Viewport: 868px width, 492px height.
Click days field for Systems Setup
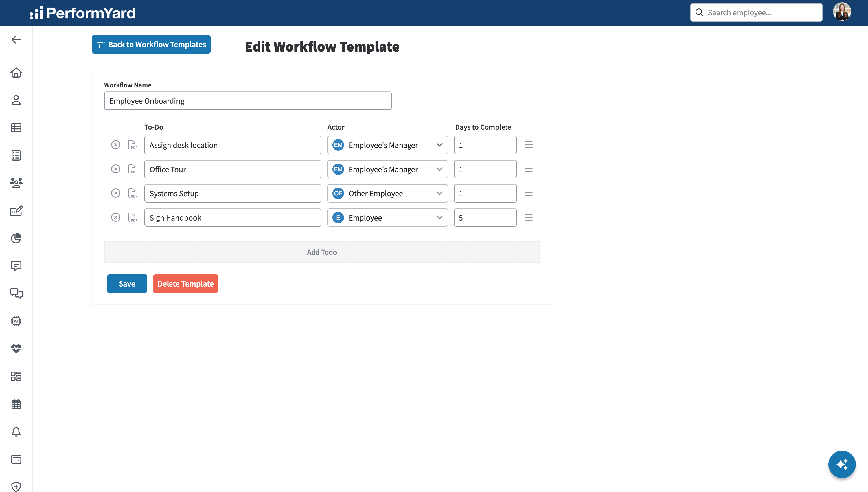coord(485,193)
